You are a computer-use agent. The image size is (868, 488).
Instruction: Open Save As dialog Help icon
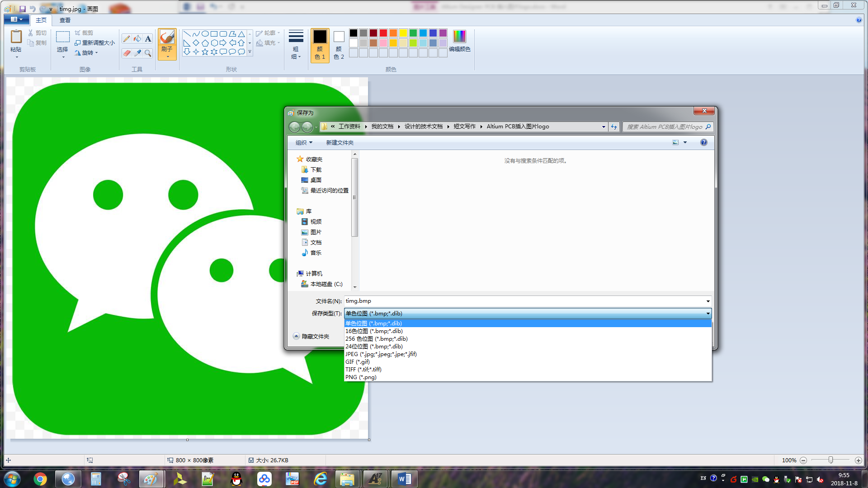point(703,142)
